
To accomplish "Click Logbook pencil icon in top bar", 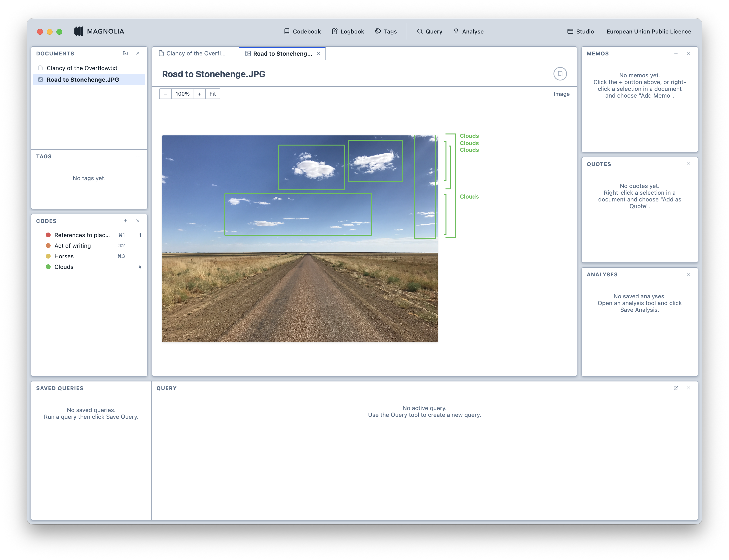I will 334,31.
